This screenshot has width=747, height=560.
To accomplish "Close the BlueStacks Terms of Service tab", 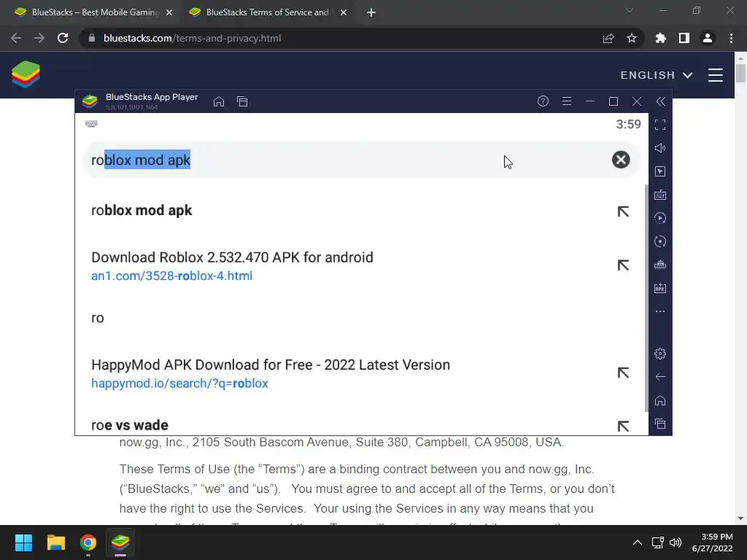I will tap(344, 13).
